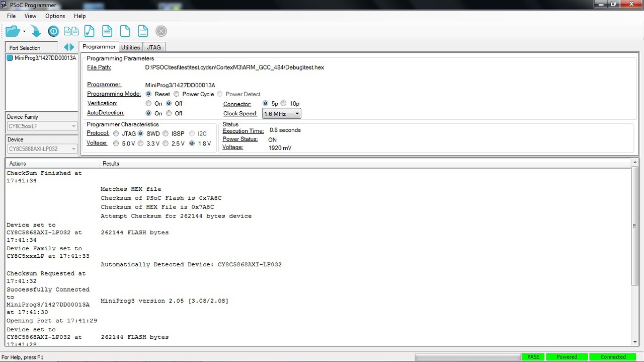The image size is (644, 362).
Task: Choose the 10p connector option
Action: (283, 103)
